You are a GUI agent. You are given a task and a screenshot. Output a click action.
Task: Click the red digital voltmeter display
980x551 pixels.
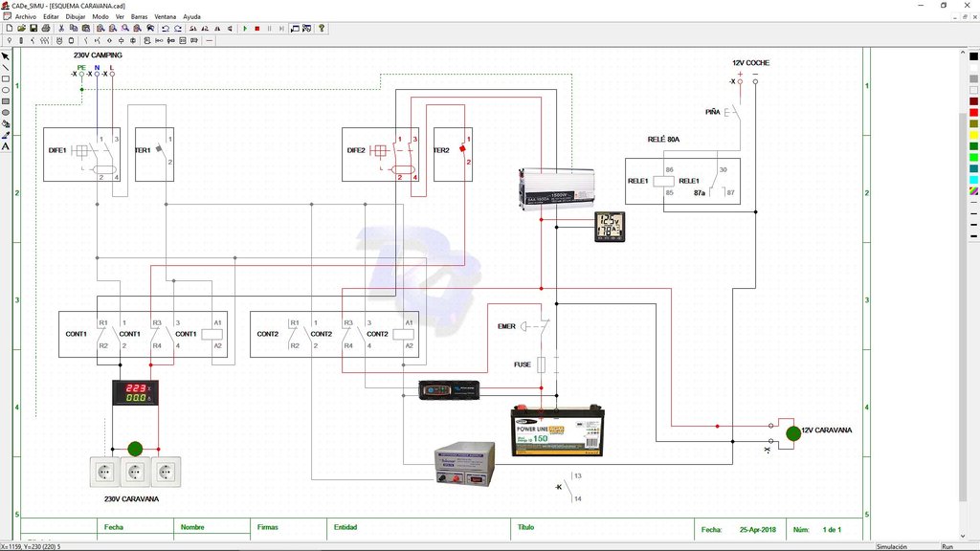click(135, 392)
